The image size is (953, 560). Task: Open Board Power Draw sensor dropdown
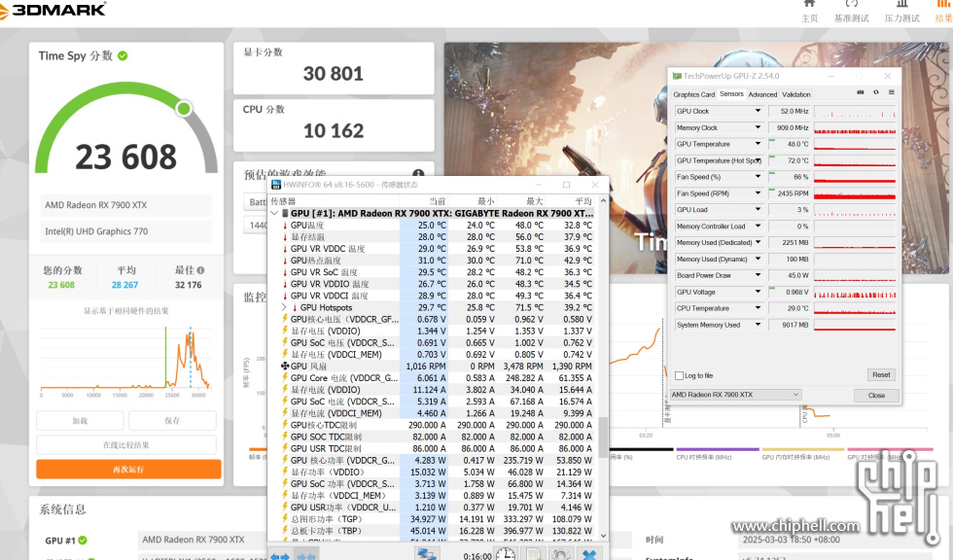coord(758,275)
